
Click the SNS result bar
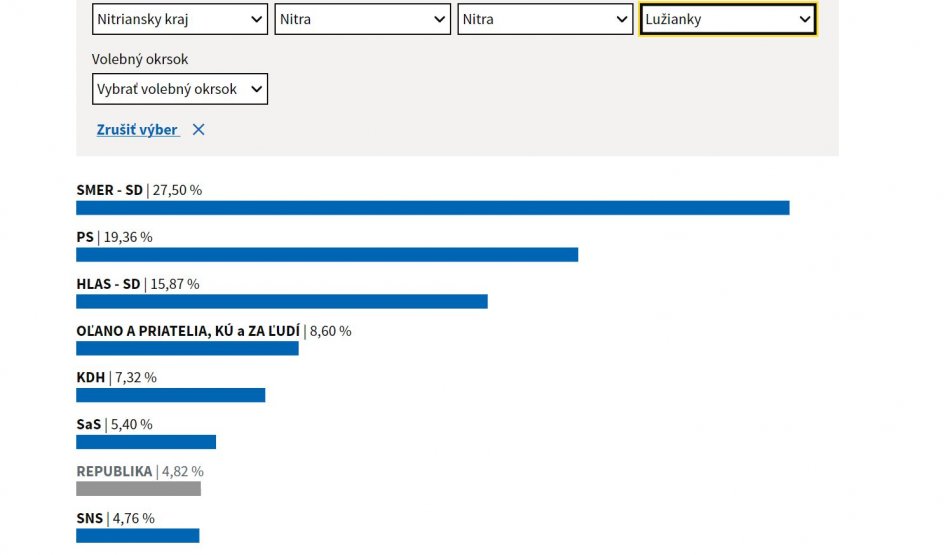(137, 536)
